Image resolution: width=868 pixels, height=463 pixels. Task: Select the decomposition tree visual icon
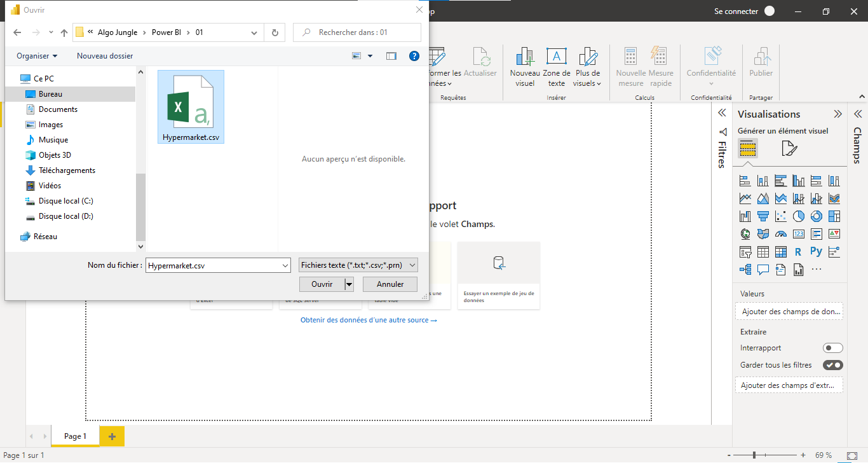point(745,270)
